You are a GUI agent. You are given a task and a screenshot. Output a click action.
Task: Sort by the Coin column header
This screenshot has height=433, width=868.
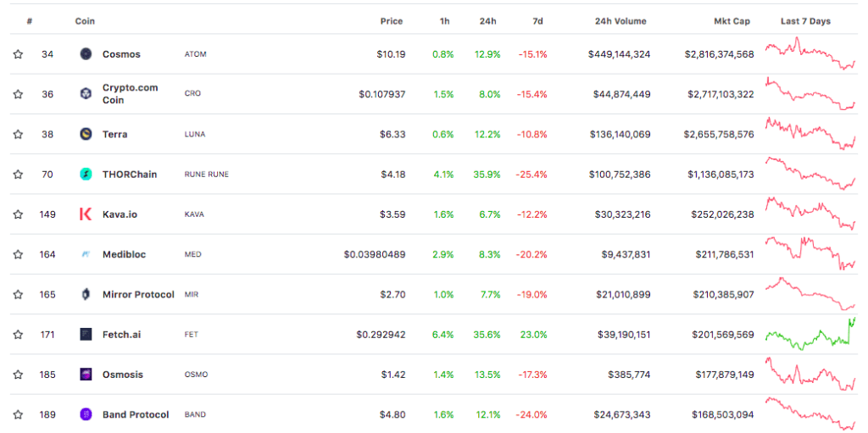[x=85, y=21]
